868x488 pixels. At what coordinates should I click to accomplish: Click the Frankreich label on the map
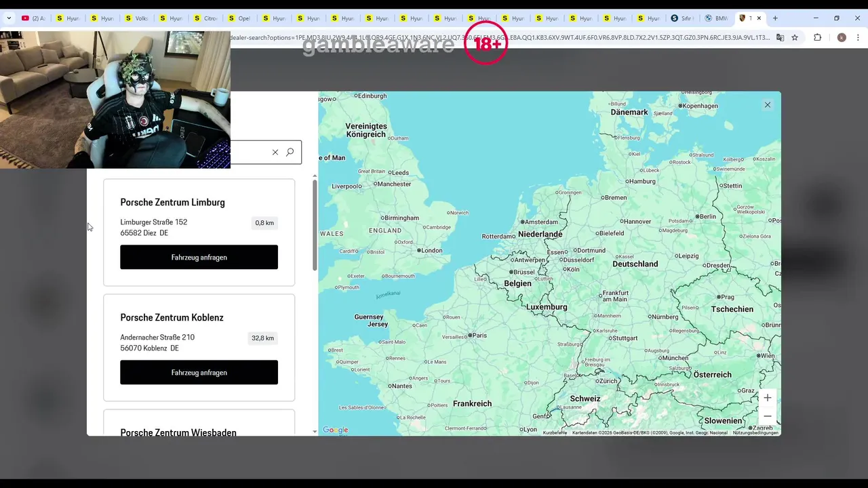point(472,403)
